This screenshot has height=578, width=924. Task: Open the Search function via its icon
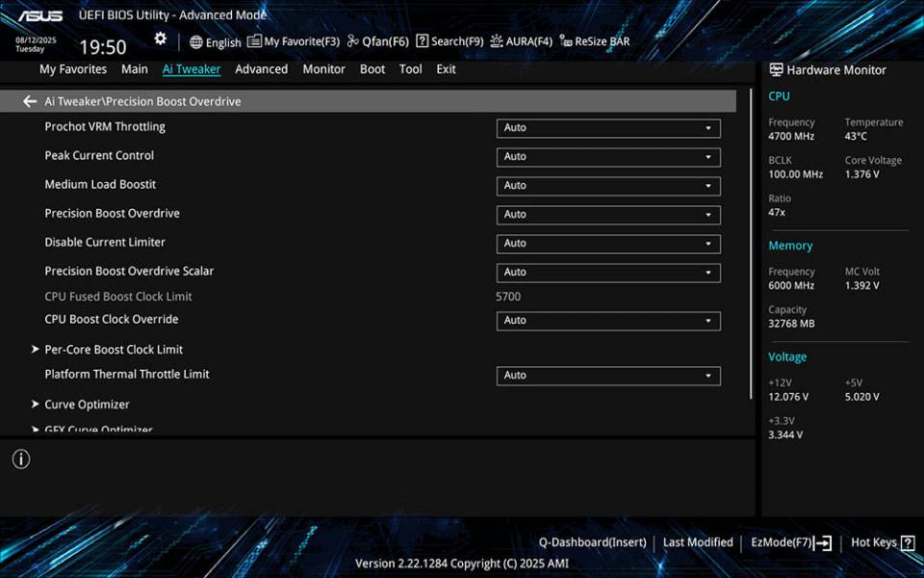pos(421,41)
